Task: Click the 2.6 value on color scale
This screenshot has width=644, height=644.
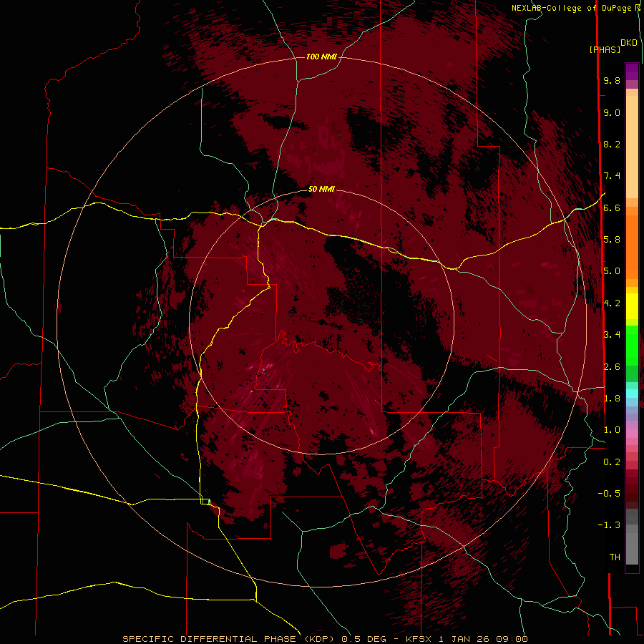Action: click(x=612, y=366)
